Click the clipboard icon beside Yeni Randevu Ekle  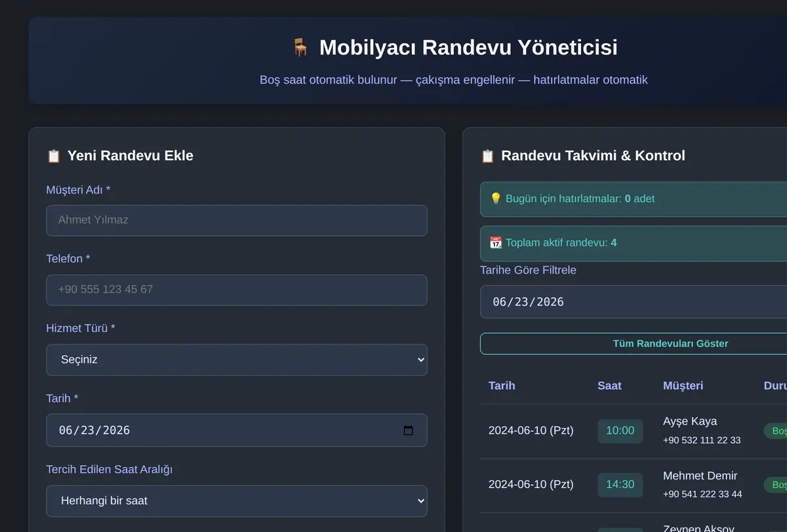point(54,156)
